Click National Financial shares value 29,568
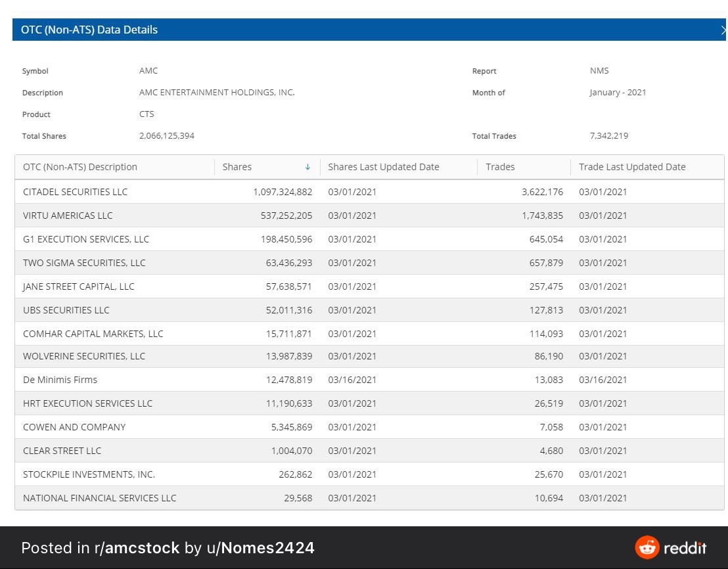 pos(298,498)
